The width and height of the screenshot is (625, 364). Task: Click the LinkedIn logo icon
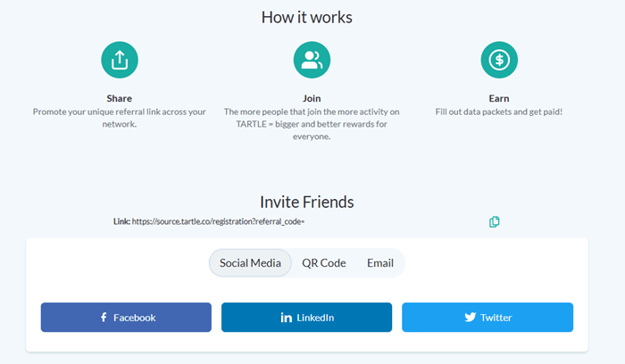click(x=287, y=318)
